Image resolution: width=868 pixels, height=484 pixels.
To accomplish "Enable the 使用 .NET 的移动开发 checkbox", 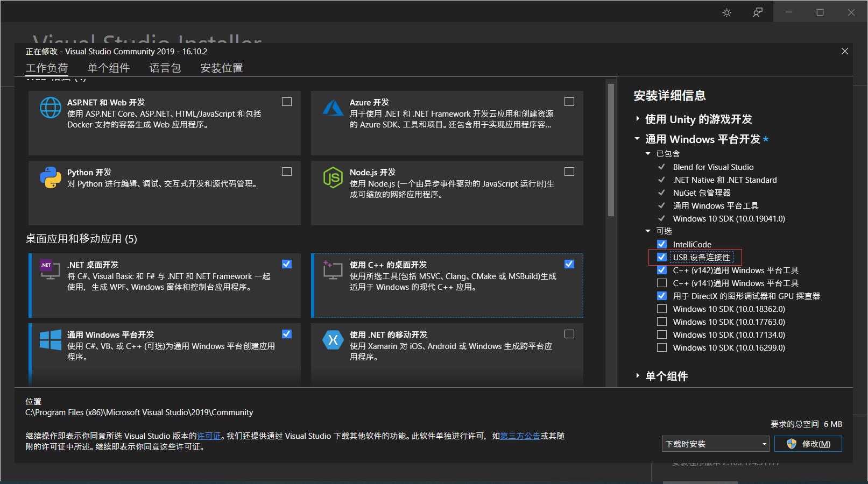I will [x=569, y=334].
